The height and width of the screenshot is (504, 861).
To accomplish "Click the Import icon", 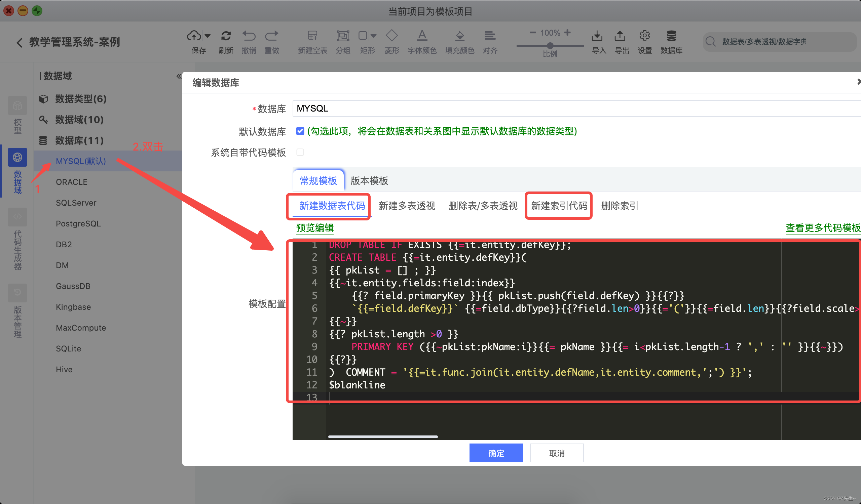I will pos(597,36).
